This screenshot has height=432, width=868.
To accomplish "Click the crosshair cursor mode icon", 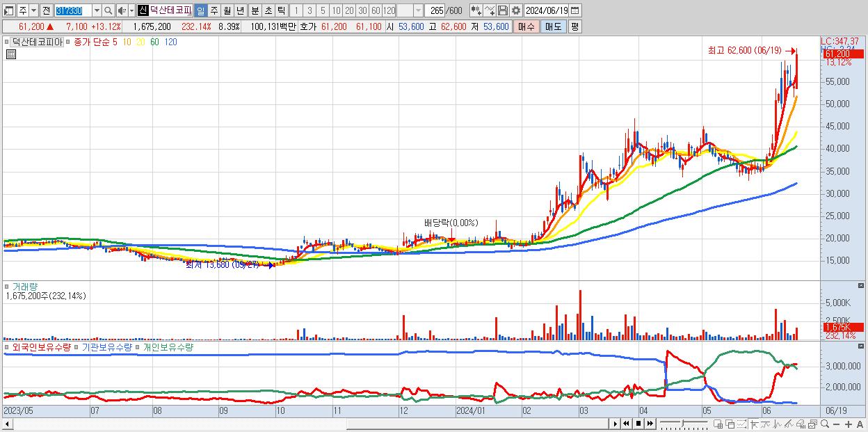I will (754, 424).
